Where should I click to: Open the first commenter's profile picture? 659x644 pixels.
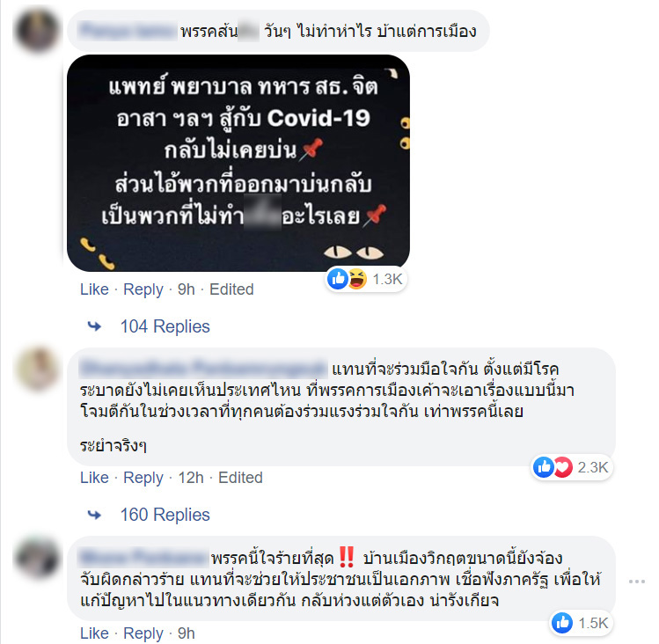pyautogui.click(x=37, y=31)
